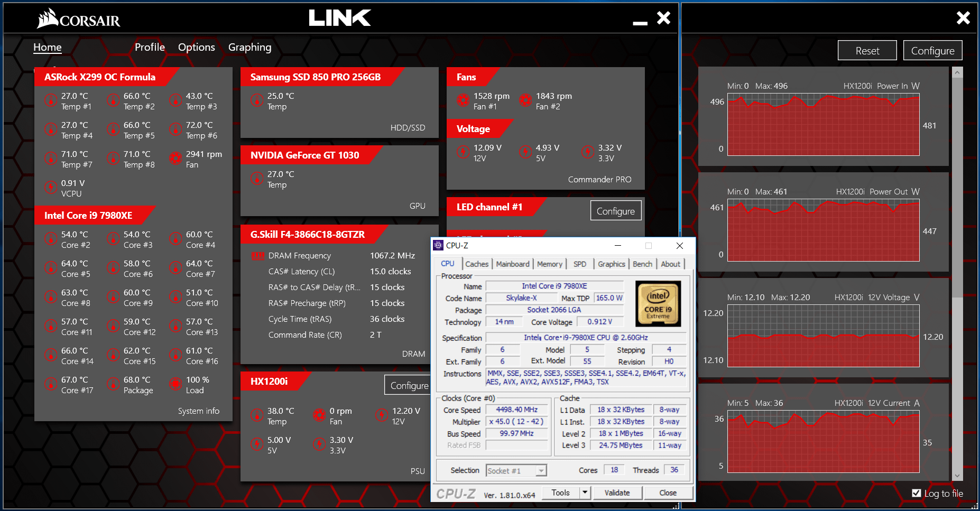980x511 pixels.
Task: Select the Commander PRO 12V voltage icon
Action: coord(463,152)
